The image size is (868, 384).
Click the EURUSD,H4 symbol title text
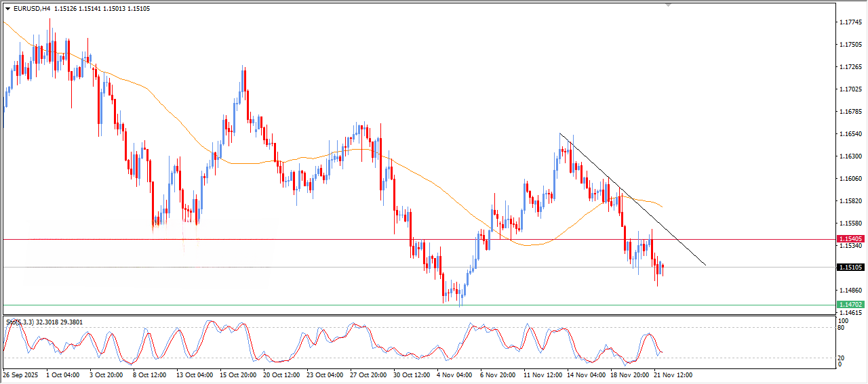32,9
